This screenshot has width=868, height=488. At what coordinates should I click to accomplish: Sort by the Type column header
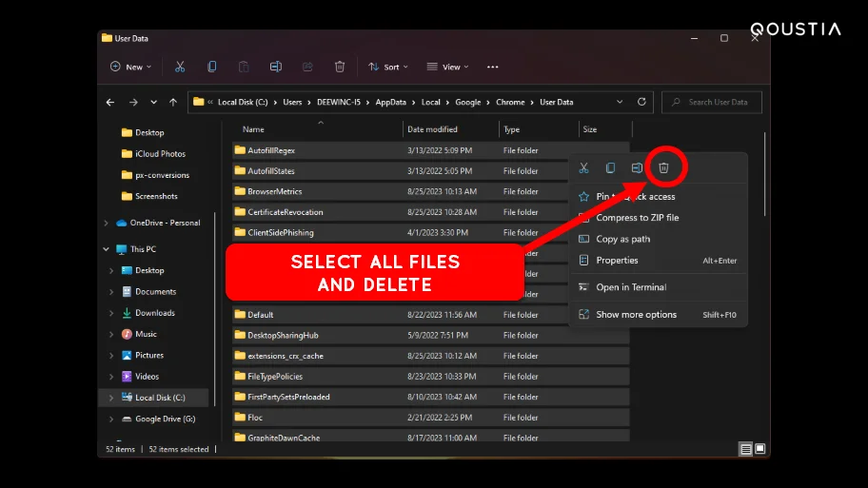coord(511,129)
